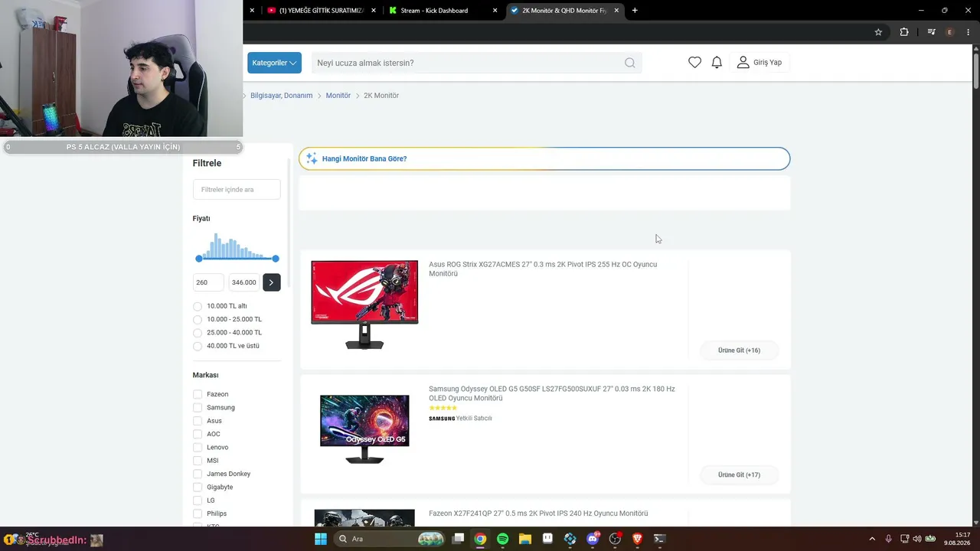Open the Chrome three-dot menu
980x551 pixels.
click(x=969, y=32)
